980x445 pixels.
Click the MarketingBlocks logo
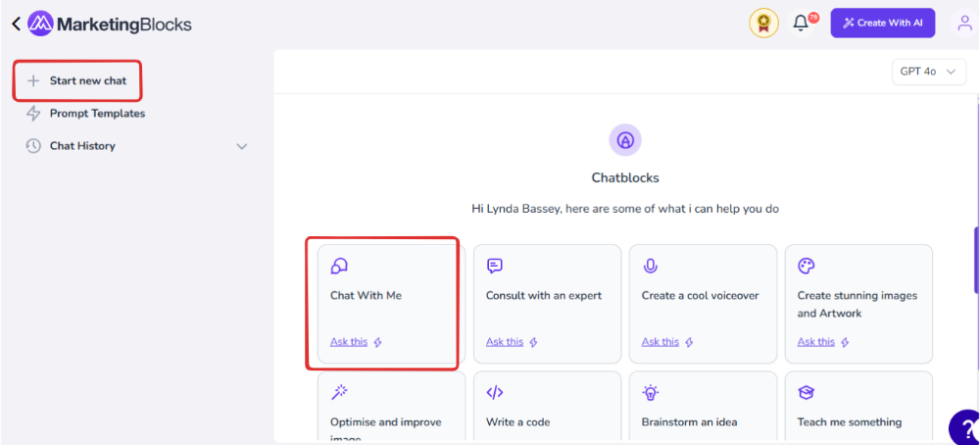(x=110, y=25)
